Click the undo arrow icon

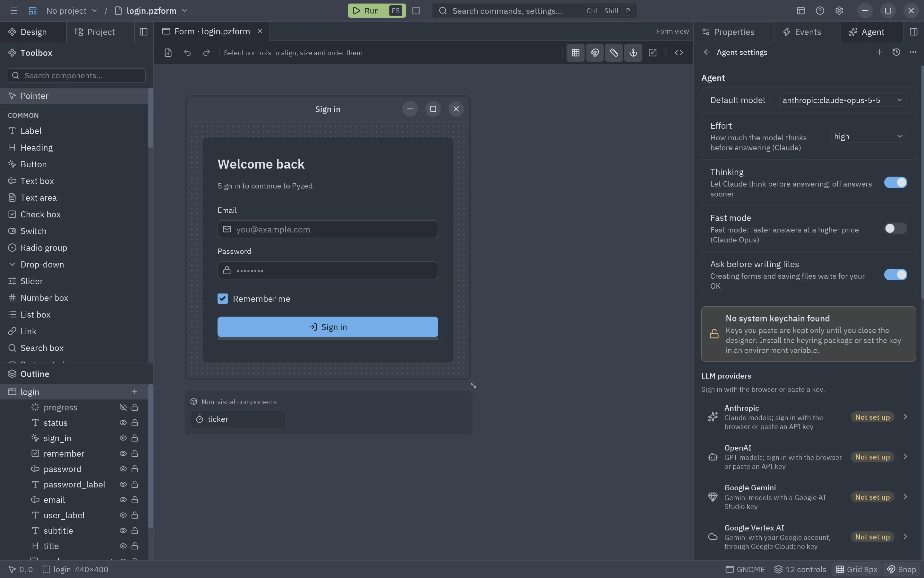coord(187,53)
